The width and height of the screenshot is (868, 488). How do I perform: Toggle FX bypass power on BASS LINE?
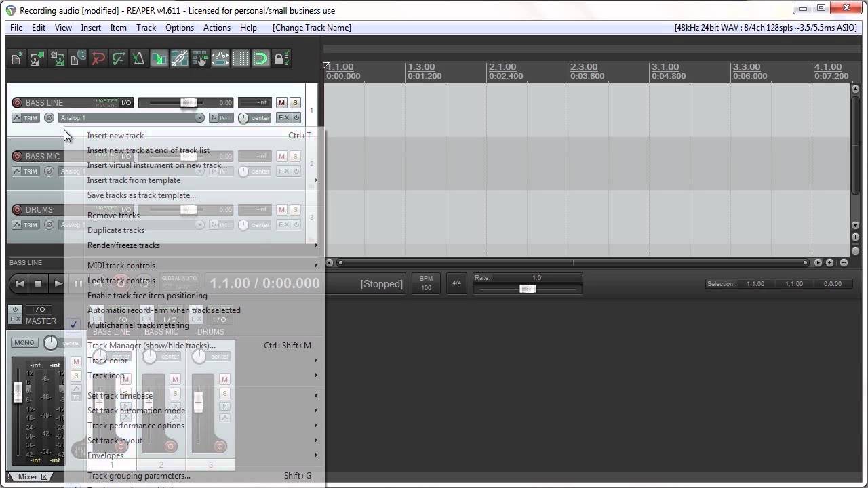tap(296, 118)
